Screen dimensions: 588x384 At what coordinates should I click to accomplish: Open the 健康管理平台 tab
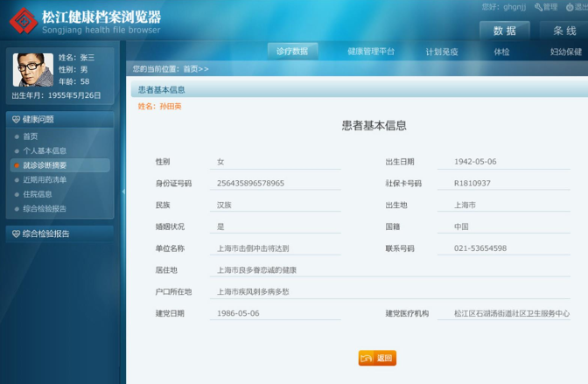(370, 52)
